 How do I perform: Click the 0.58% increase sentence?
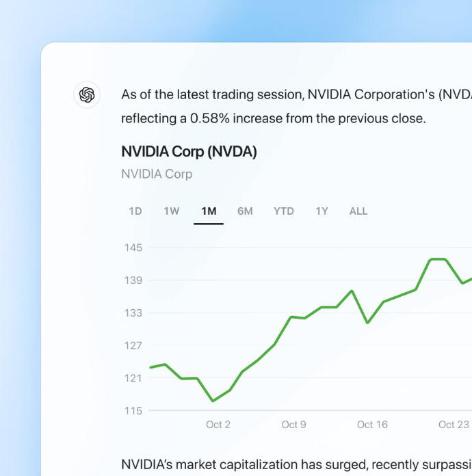[x=273, y=118]
